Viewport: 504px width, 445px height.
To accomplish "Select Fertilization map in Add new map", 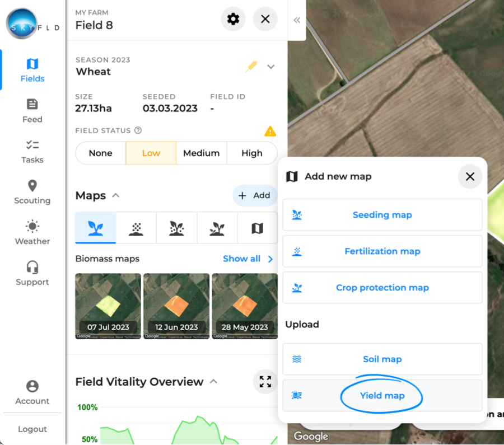I will 382,251.
